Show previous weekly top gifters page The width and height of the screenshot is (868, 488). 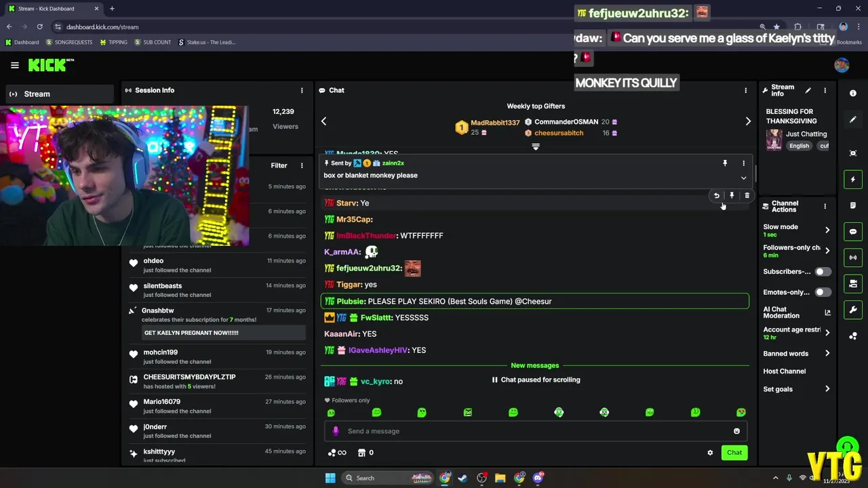[x=323, y=121]
